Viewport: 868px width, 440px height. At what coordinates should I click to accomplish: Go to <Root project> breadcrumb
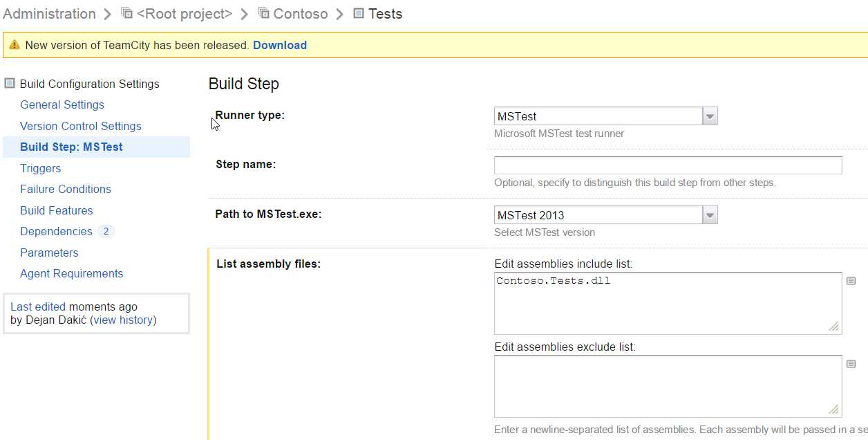point(185,14)
